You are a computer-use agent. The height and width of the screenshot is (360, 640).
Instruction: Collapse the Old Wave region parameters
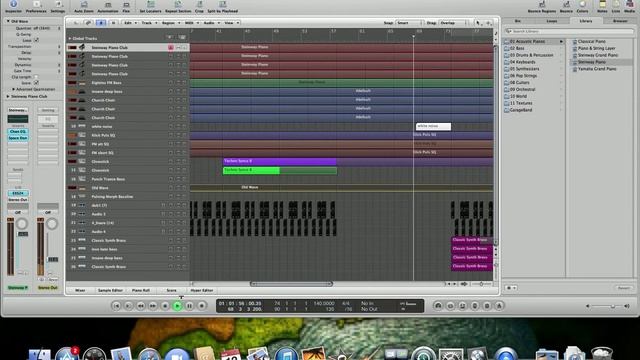pyautogui.click(x=8, y=21)
